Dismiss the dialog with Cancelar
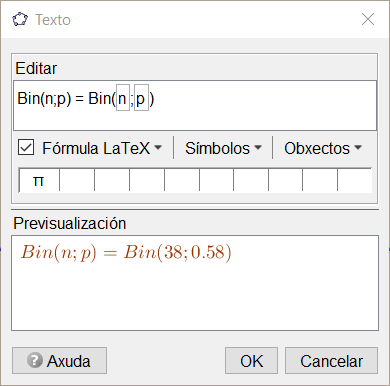This screenshot has height=386, width=390. [331, 361]
